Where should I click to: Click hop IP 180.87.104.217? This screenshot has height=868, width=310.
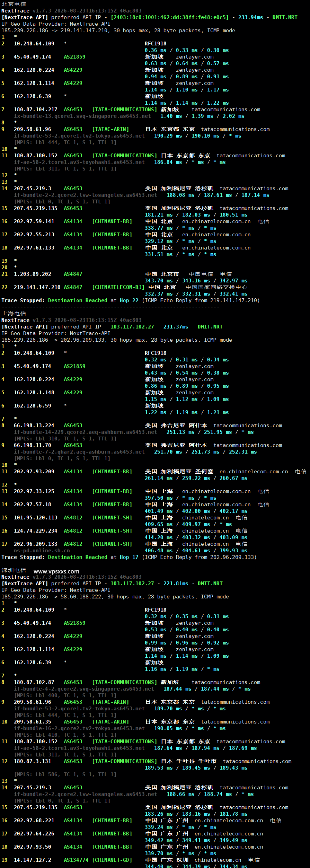click(35, 109)
